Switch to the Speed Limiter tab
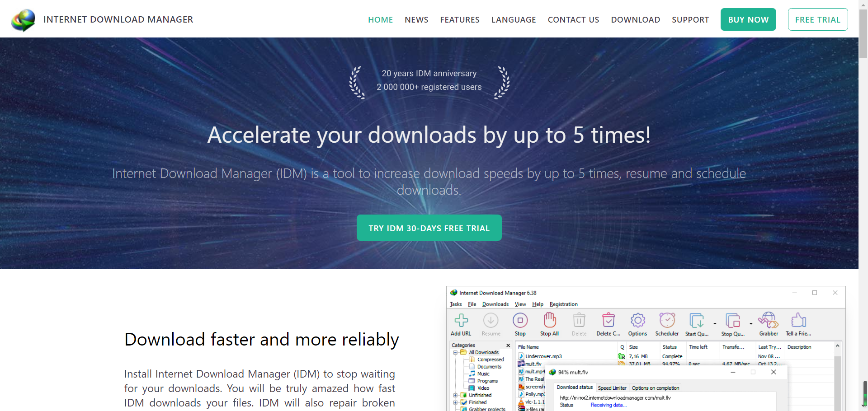The width and height of the screenshot is (868, 411). coord(612,388)
